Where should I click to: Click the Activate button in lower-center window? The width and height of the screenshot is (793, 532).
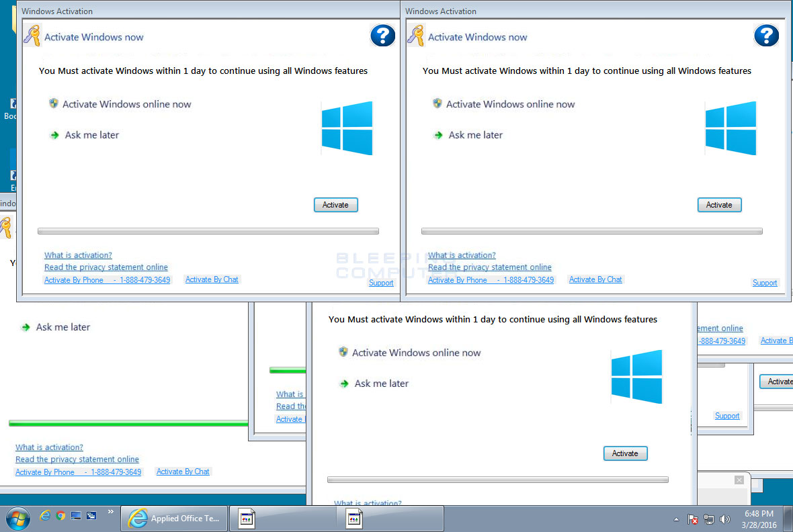pos(625,453)
